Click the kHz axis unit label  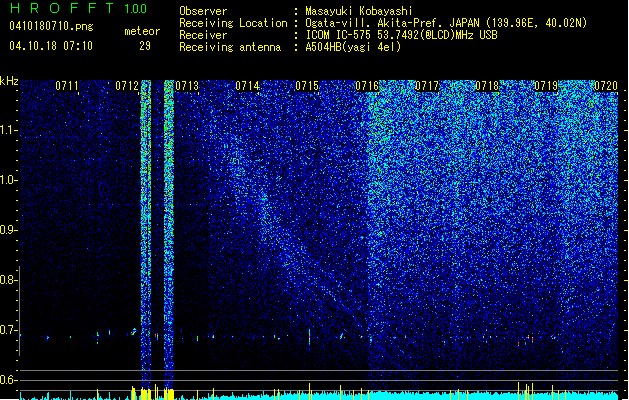click(9, 81)
